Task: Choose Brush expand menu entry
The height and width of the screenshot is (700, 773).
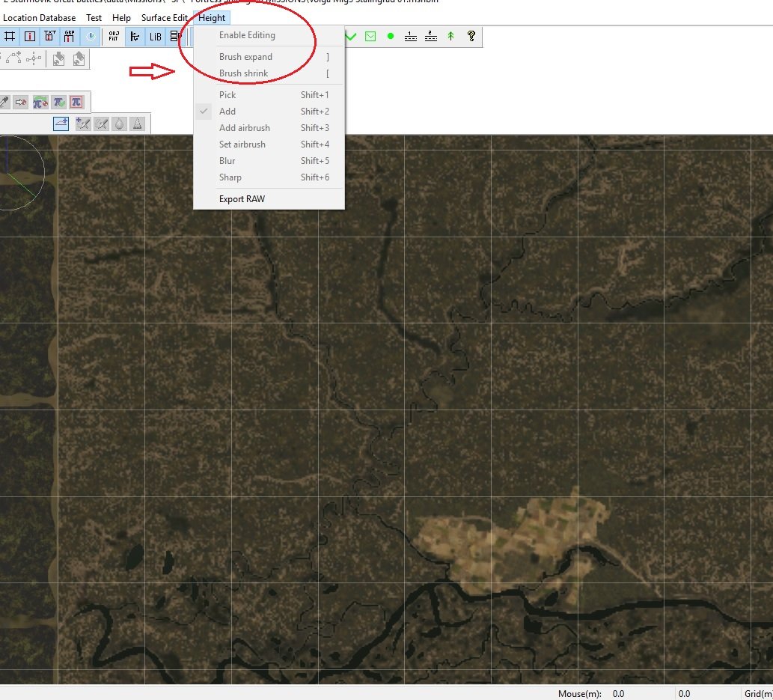Action: pyautogui.click(x=269, y=57)
